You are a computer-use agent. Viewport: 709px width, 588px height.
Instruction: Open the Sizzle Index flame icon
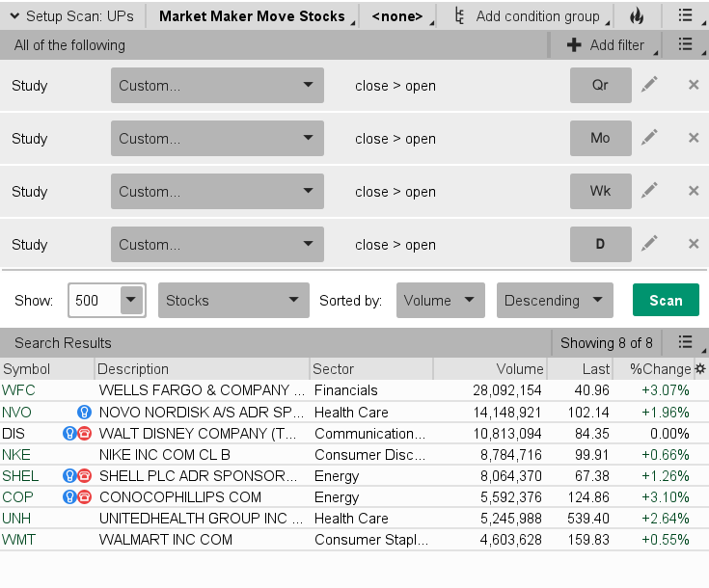pos(637,16)
